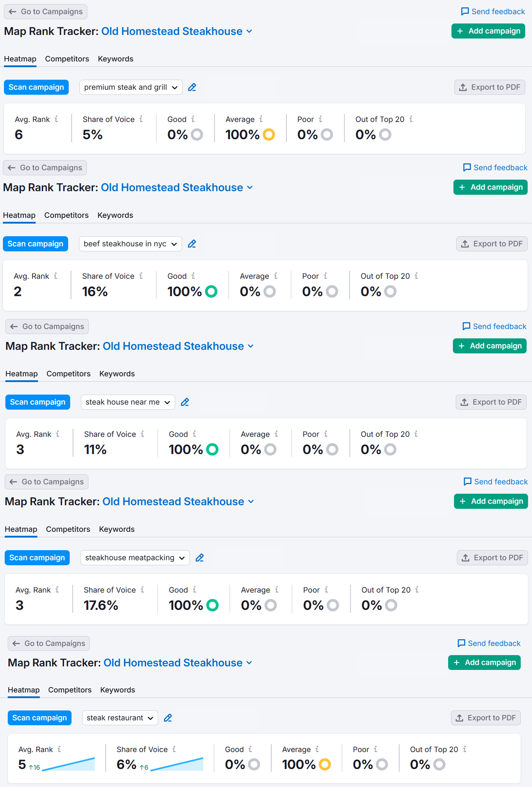
Task: Click the Avg. Rank trend sparkline chart
Action: click(x=69, y=764)
